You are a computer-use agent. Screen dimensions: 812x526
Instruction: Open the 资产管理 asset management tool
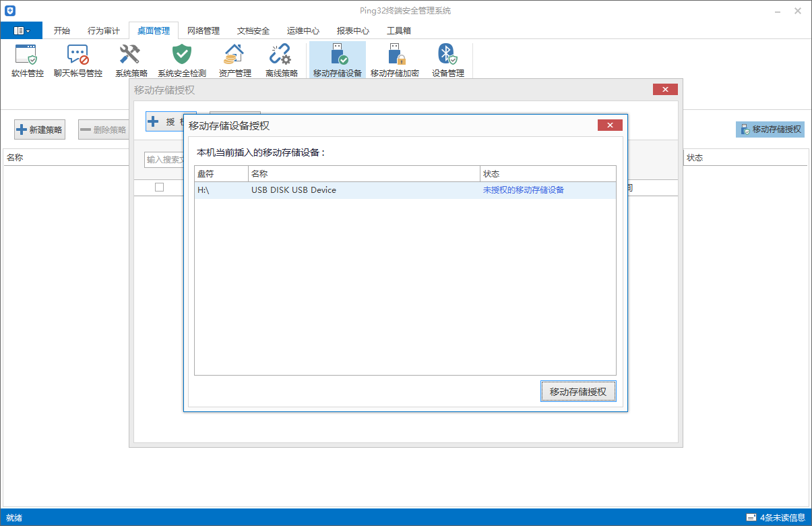235,61
